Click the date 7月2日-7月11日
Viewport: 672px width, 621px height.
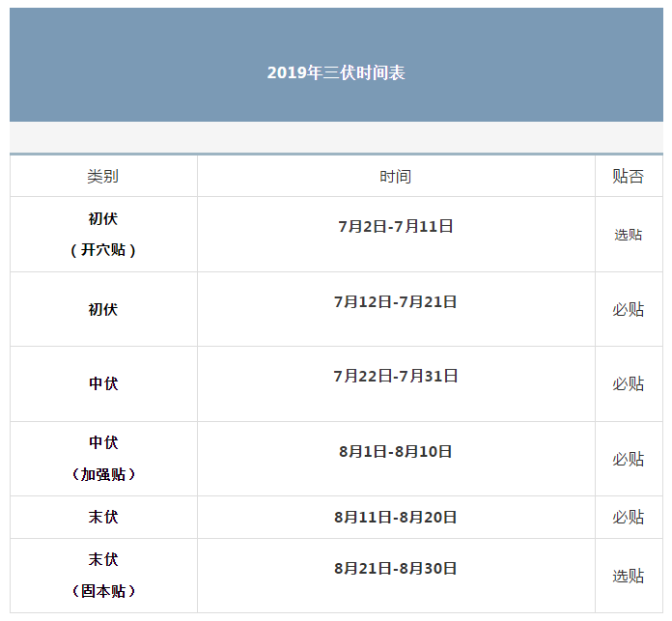[x=395, y=227]
